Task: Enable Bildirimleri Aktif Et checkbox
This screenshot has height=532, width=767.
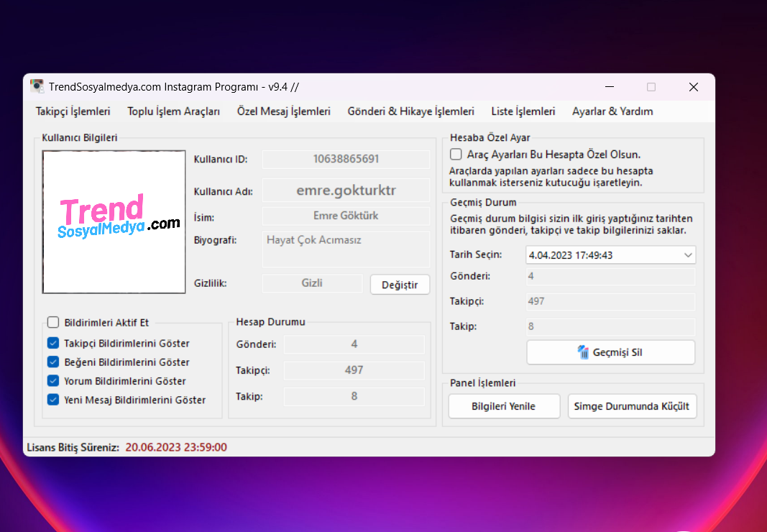Action: coord(53,323)
